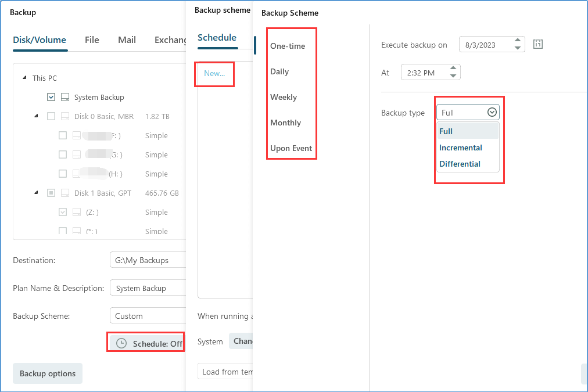588x392 pixels.
Task: Choose Incremental from backup type list
Action: pos(461,148)
